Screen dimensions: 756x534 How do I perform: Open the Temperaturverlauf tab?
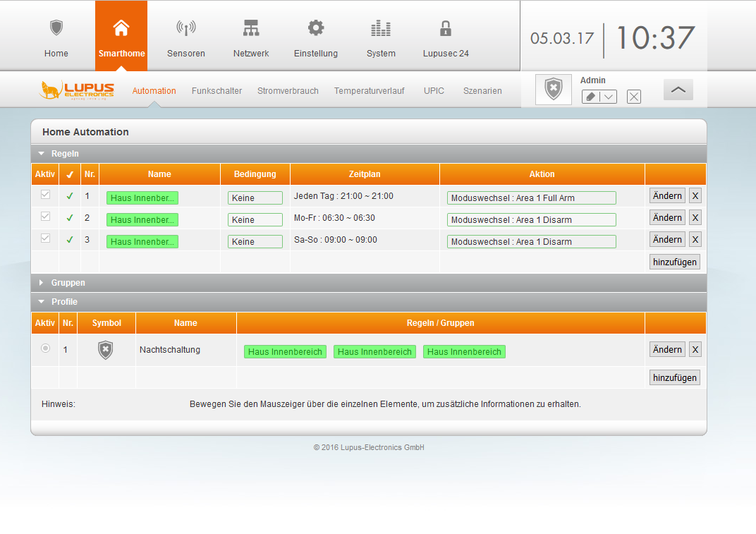click(370, 91)
